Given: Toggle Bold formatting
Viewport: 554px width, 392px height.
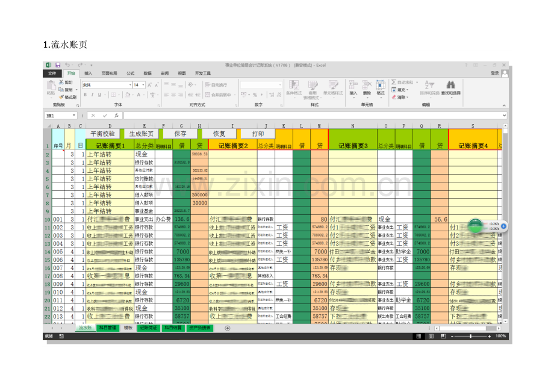Looking at the screenshot, I should [86, 95].
